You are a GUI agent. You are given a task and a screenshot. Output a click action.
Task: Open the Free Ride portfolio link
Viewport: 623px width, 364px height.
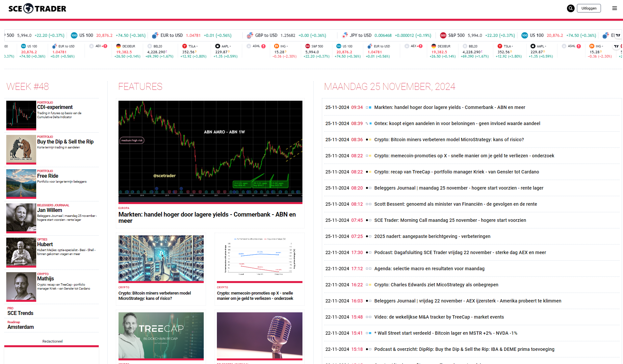click(48, 176)
